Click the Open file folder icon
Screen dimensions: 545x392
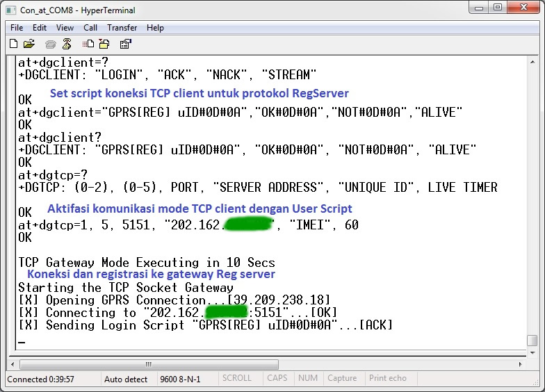coord(29,44)
